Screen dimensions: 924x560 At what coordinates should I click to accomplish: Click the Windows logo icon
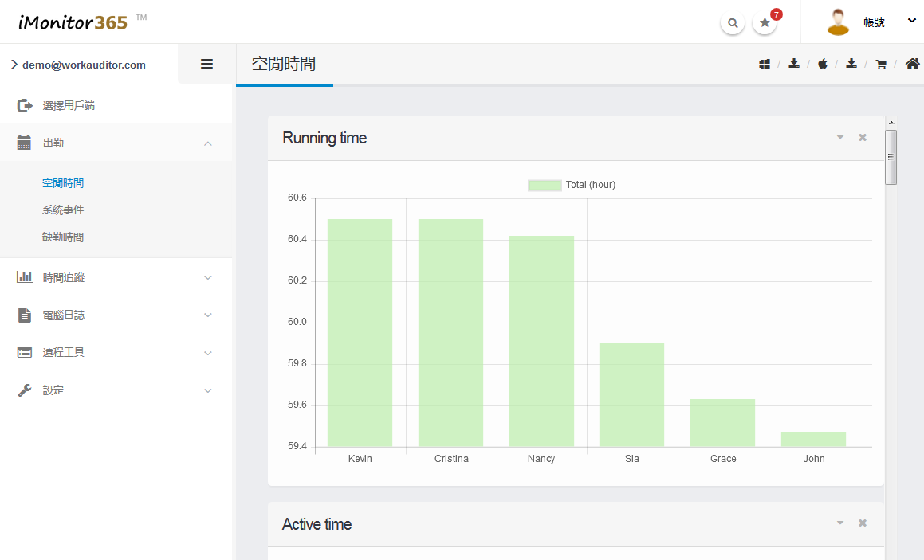tap(765, 64)
